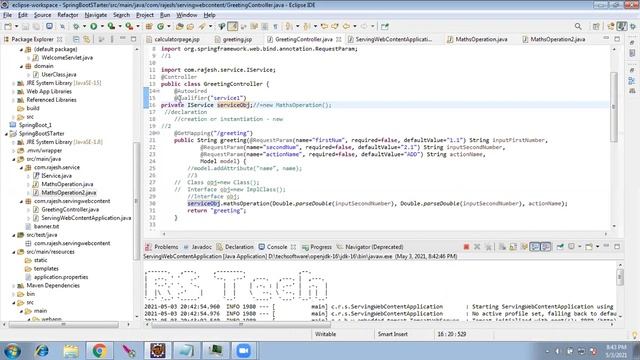The image size is (640, 360).
Task: Toggle Word Wrap in the Console toolbar
Action: click(524, 247)
